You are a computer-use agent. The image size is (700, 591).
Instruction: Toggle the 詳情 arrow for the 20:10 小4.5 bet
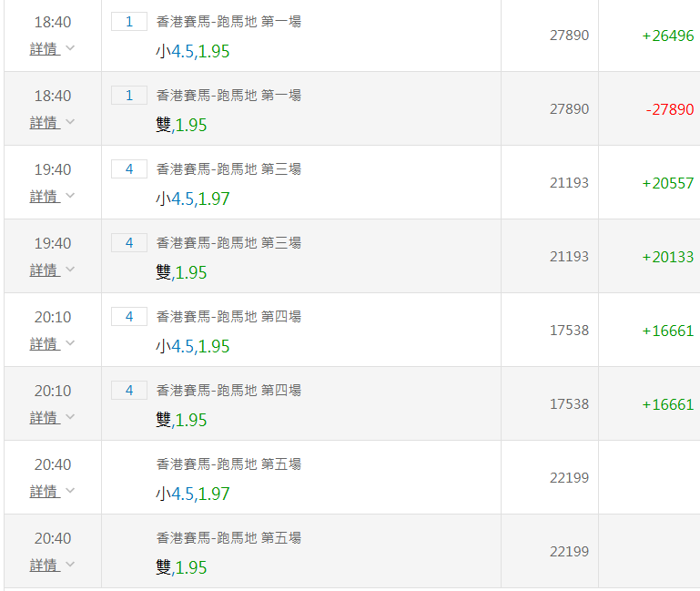click(70, 343)
